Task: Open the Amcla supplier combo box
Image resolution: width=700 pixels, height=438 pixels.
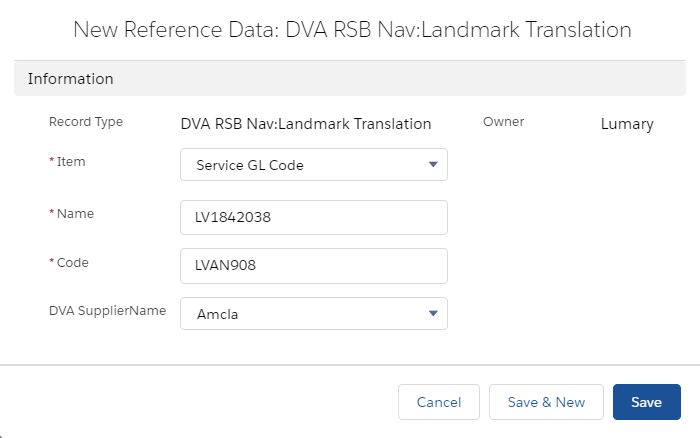Action: (314, 313)
